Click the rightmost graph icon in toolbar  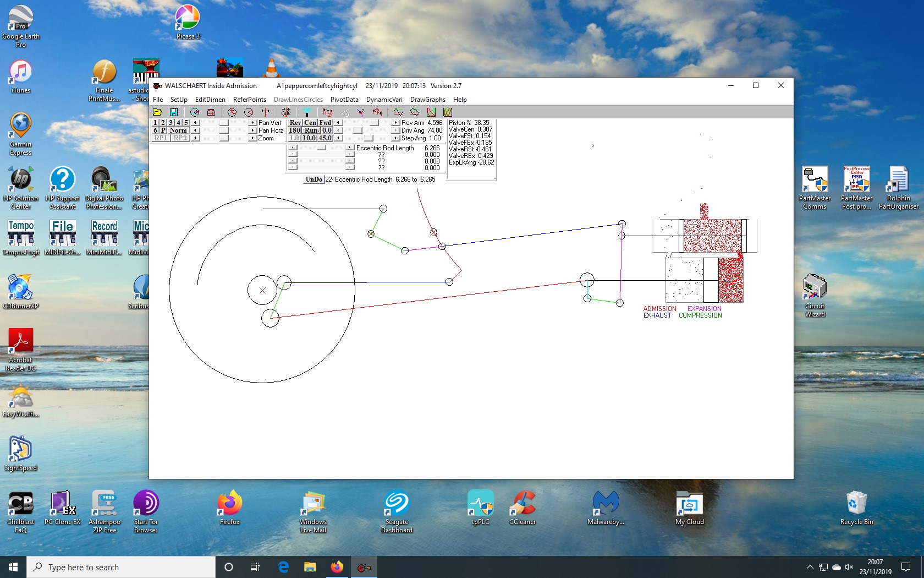tap(448, 112)
